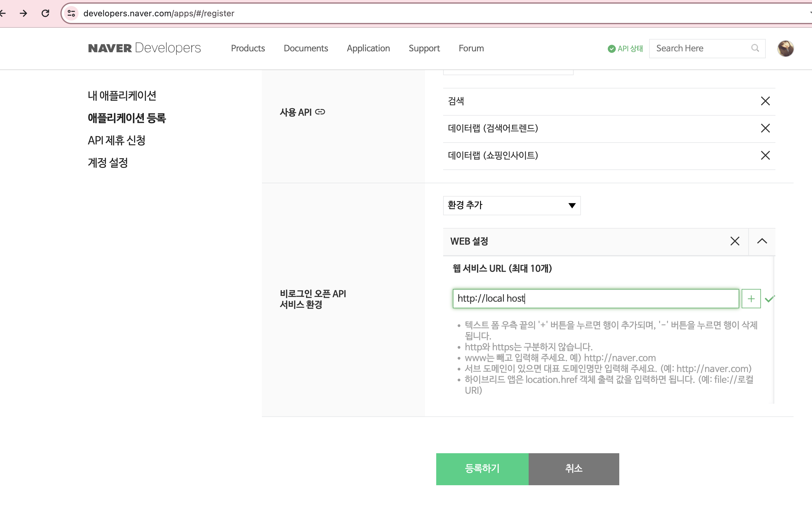Go forward in browser history
This screenshot has width=812, height=529.
[x=24, y=13]
